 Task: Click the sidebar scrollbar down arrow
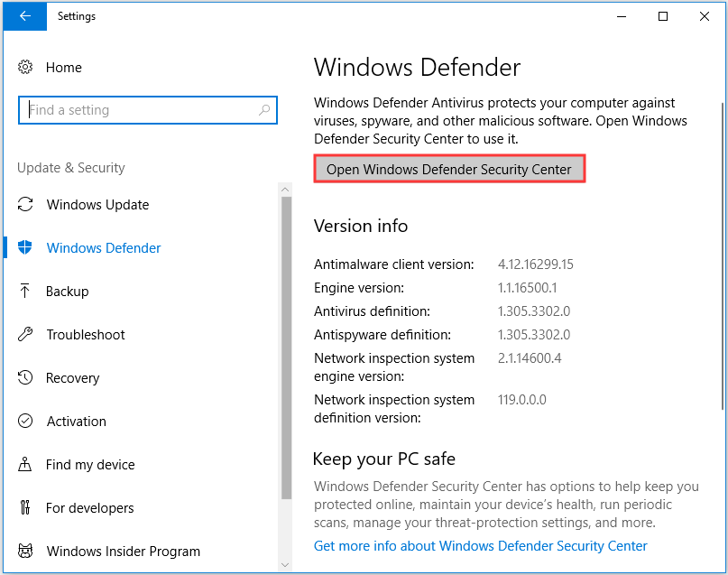[286, 564]
